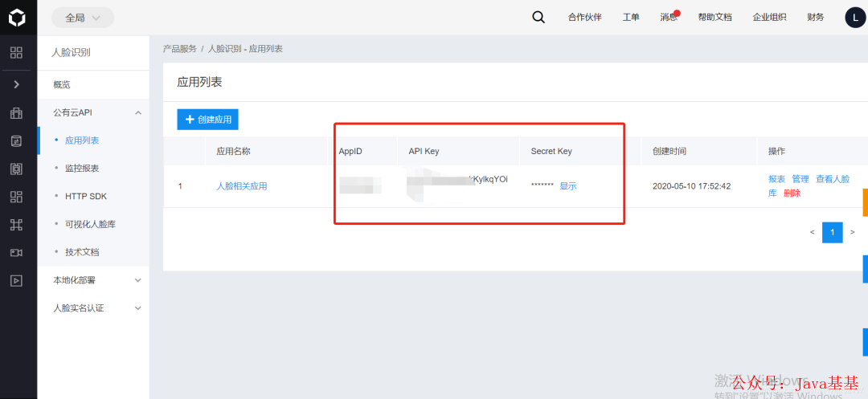Open 企业组织 in top navigation

coord(769,17)
